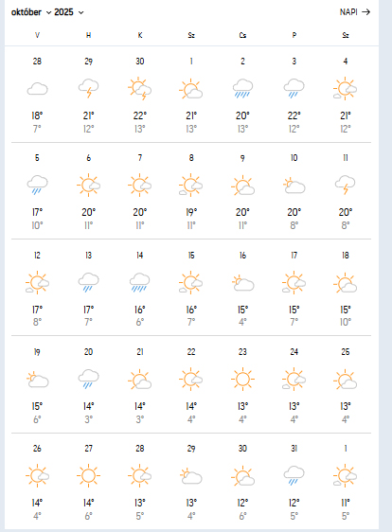392x532 pixels.
Task: Open the sunny icon on October 23
Action: tap(242, 379)
